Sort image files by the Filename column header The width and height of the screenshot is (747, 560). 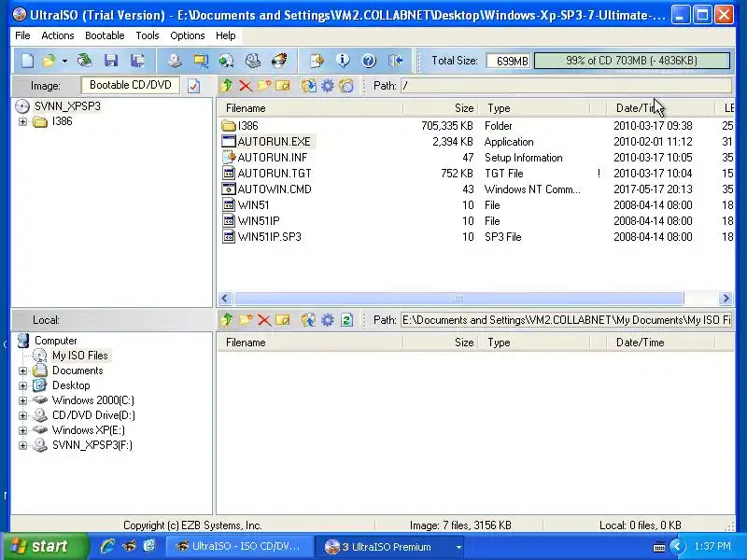pyautogui.click(x=310, y=108)
